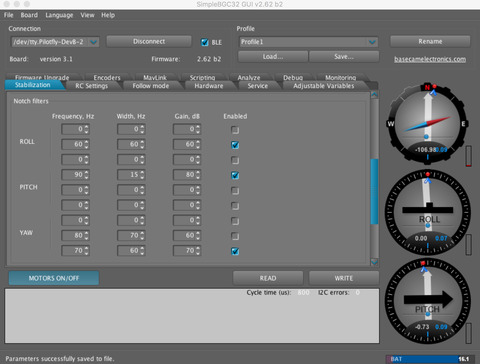The width and height of the screenshot is (480, 364).
Task: Step the YAW frequency 80 Hz spinner
Action: click(x=87, y=235)
